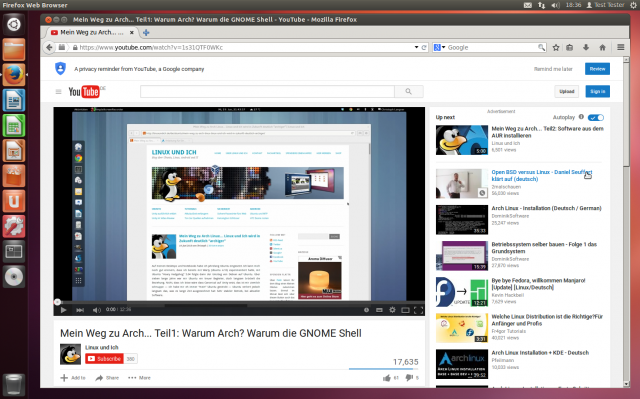This screenshot has width=640, height=399.
Task: Click the Autoplay info icon
Action: (581, 117)
